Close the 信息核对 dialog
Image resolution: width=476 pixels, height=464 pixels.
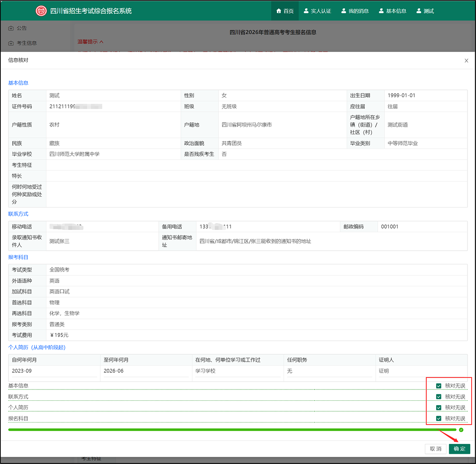coord(466,60)
